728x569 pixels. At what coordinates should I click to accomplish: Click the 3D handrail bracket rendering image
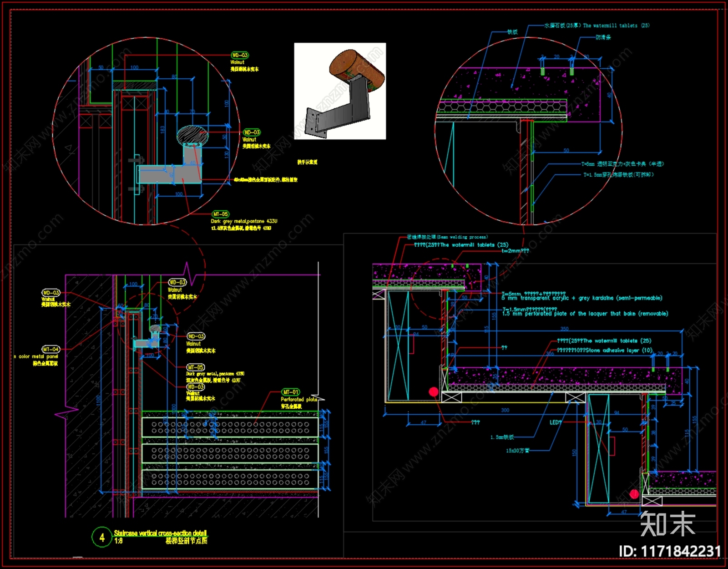(x=340, y=91)
